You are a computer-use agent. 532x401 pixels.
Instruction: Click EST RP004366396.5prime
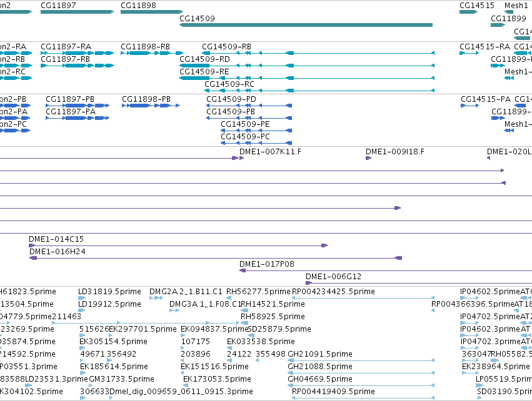[433, 310]
